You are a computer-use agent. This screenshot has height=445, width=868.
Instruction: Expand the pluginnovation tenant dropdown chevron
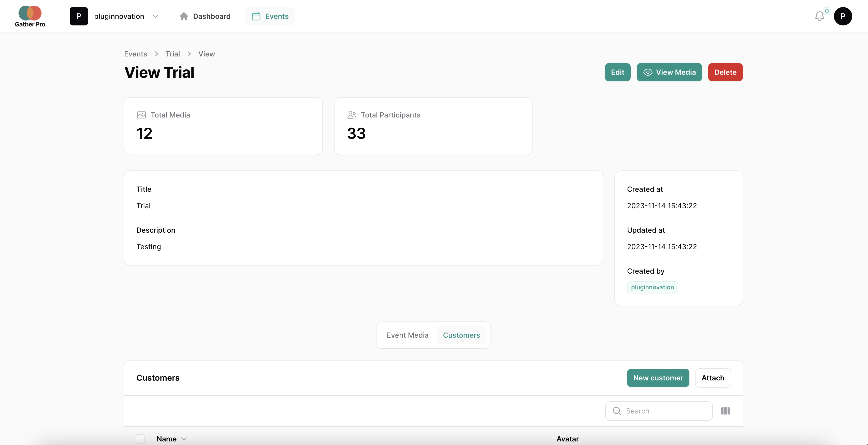click(155, 16)
